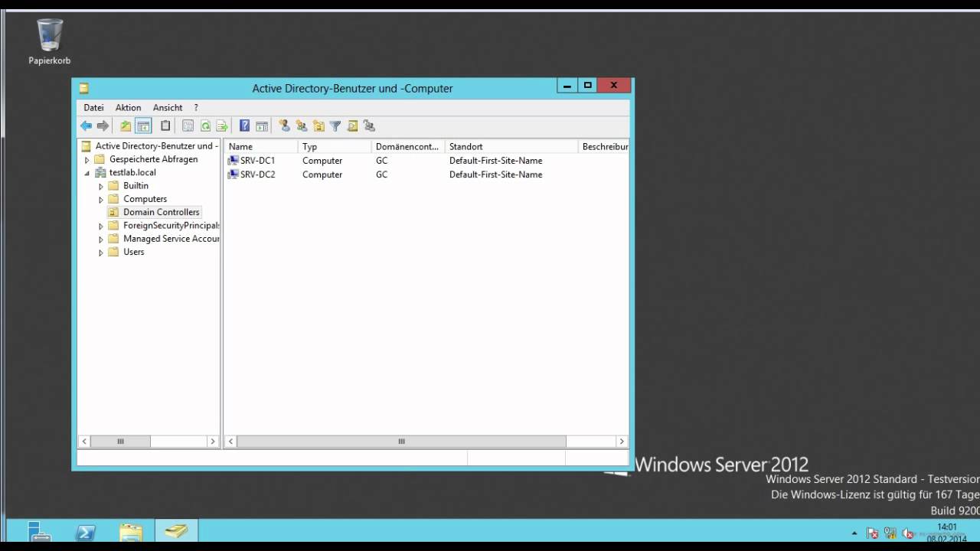Expand Managed Service Accounts node arrow

coord(101,240)
